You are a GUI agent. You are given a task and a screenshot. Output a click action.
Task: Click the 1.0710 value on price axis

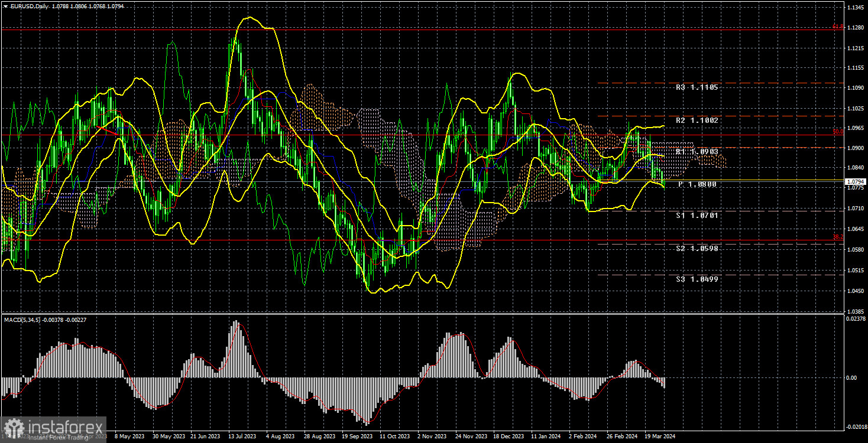(x=854, y=208)
